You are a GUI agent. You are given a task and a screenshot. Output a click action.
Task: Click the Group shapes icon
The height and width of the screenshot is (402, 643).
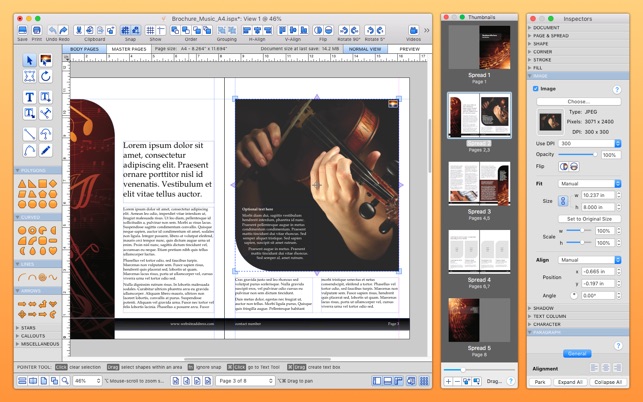[x=221, y=30]
